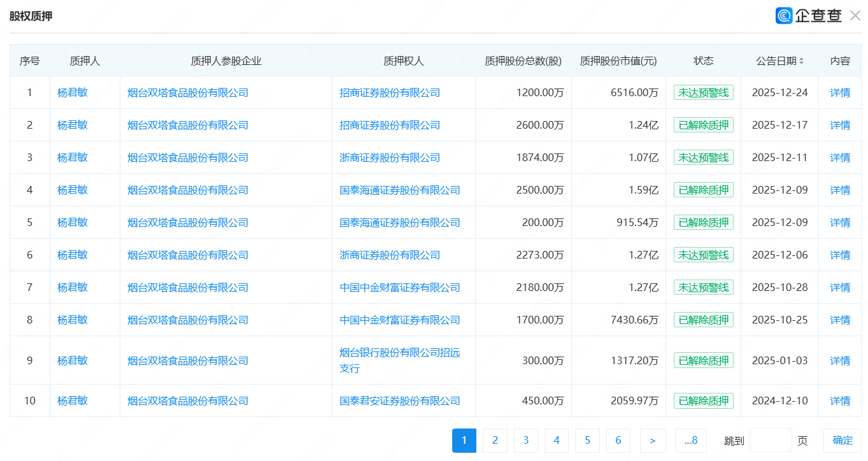Close the 股权质押 dialog
This screenshot has height=461, width=868.
point(855,16)
